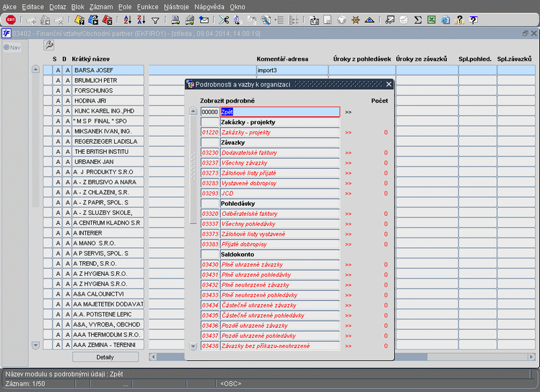The image size is (540, 392).
Task: Open the Funkce menu
Action: click(148, 7)
